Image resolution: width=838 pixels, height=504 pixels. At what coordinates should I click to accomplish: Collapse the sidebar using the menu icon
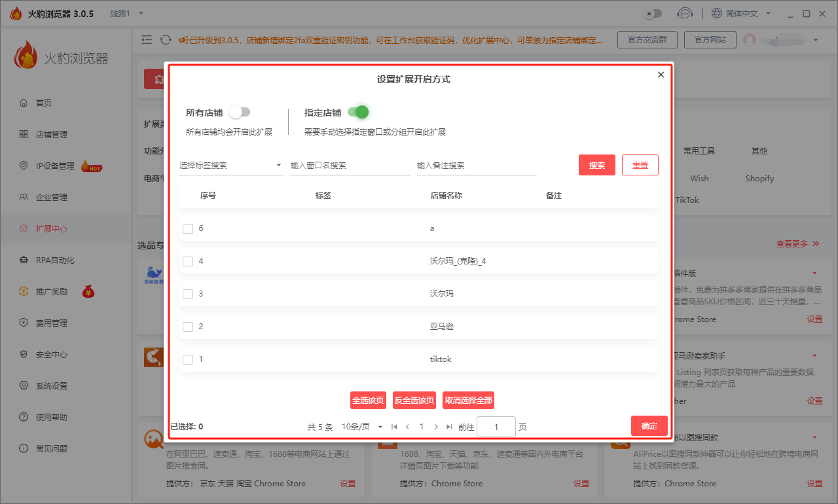147,39
